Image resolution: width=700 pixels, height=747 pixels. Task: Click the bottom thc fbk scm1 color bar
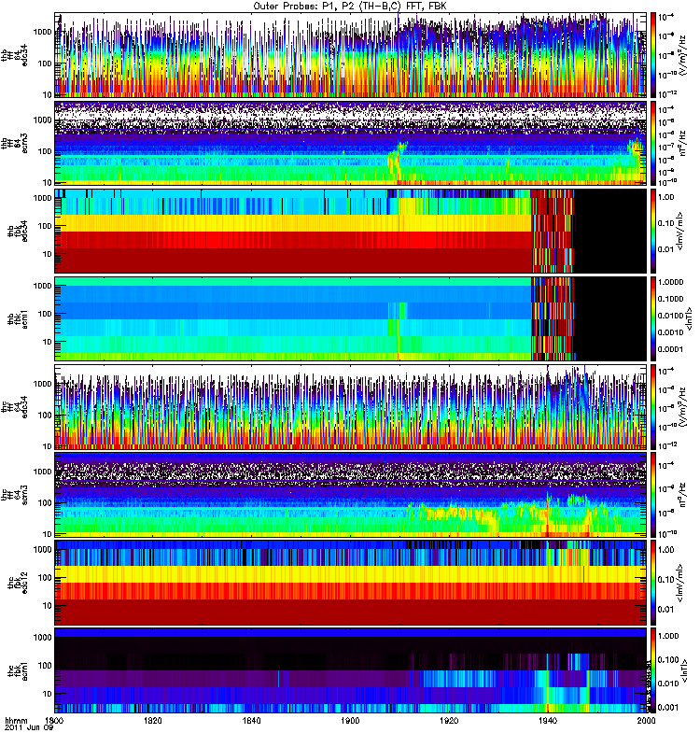point(654,669)
